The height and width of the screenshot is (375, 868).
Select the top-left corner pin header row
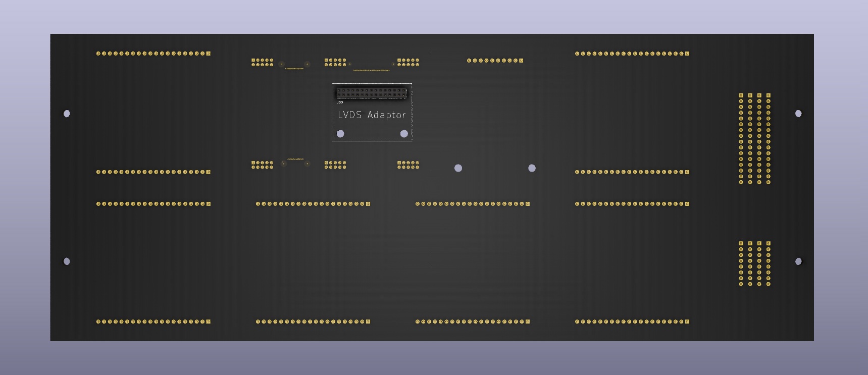[x=153, y=53]
